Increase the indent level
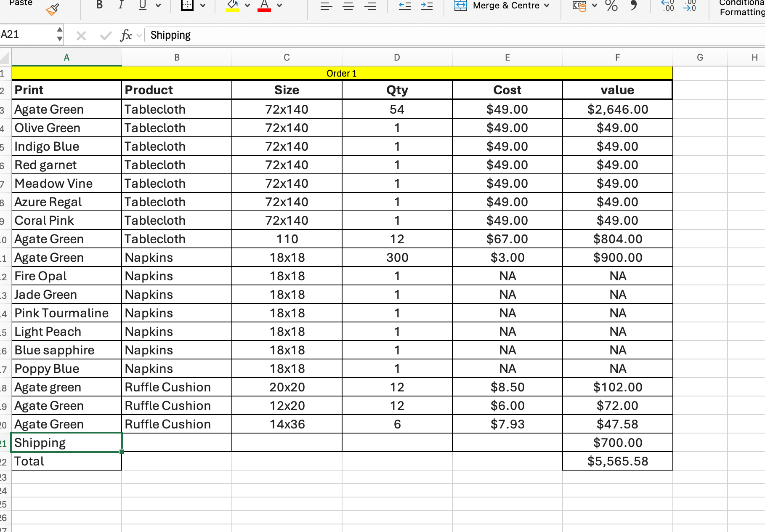The height and width of the screenshot is (532, 765). click(x=427, y=6)
